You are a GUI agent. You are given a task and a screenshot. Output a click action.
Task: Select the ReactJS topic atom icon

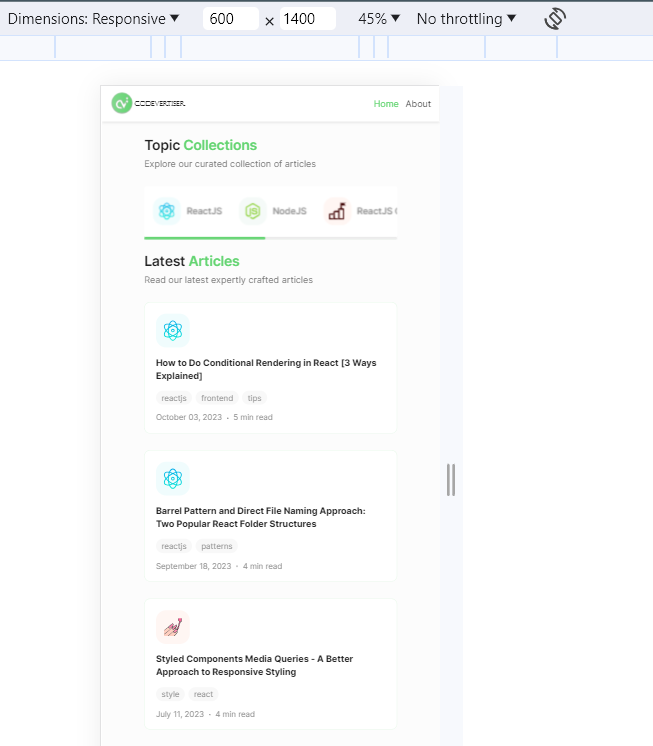point(167,211)
